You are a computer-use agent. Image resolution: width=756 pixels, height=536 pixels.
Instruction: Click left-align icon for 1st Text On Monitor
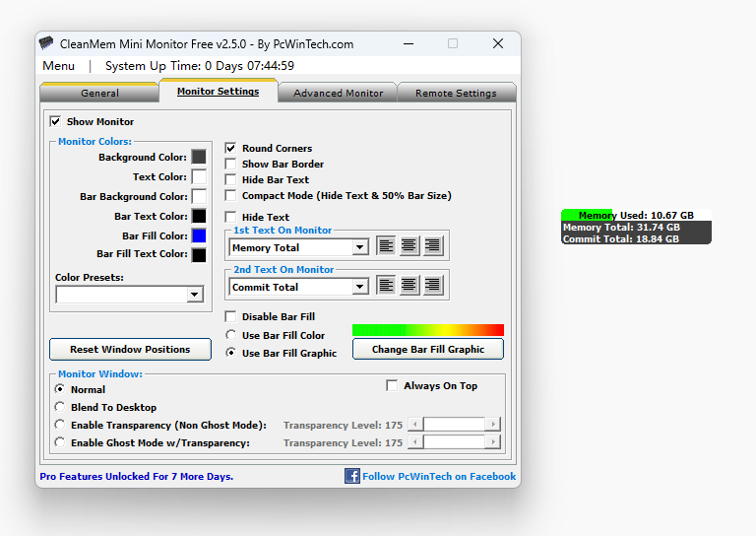386,246
